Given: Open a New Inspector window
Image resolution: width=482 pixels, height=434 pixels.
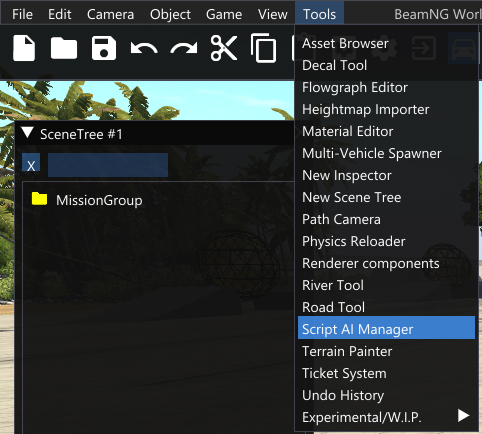Looking at the screenshot, I should (x=386, y=175).
